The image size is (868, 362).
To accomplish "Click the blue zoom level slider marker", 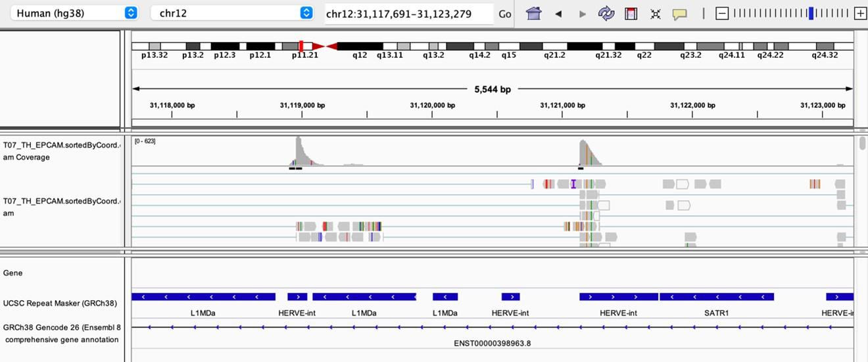I will (x=811, y=13).
